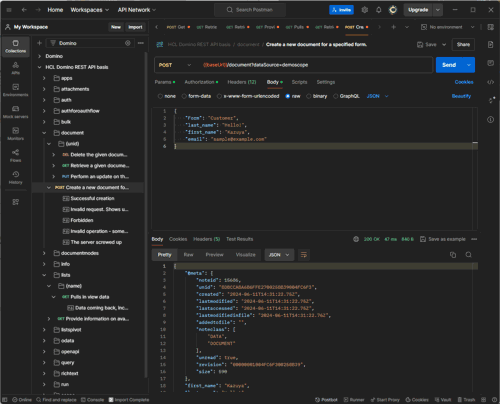500x404 pixels.
Task: Select the form-data body type radio
Action: (x=184, y=96)
